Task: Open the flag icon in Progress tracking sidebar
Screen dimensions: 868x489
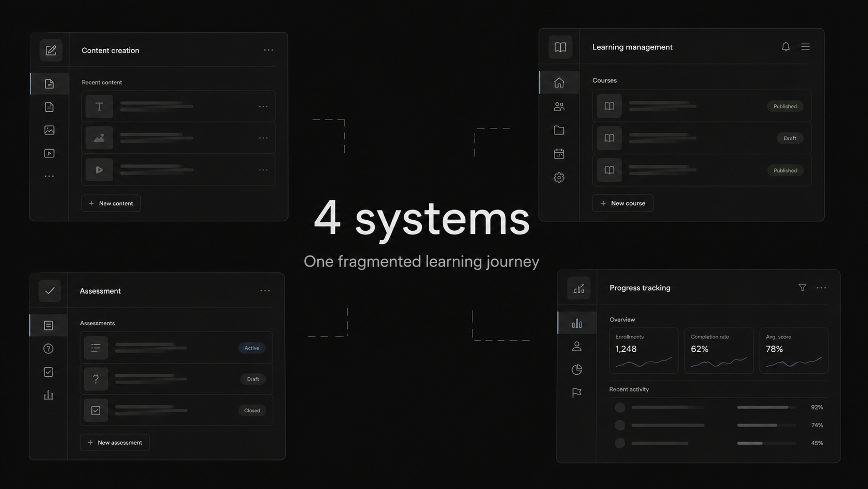Action: (577, 393)
